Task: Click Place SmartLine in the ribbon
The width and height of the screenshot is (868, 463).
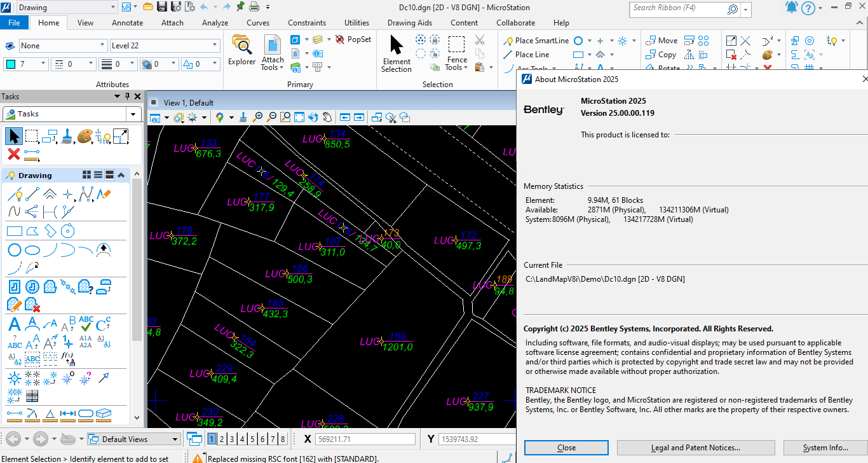Action: pyautogui.click(x=536, y=40)
